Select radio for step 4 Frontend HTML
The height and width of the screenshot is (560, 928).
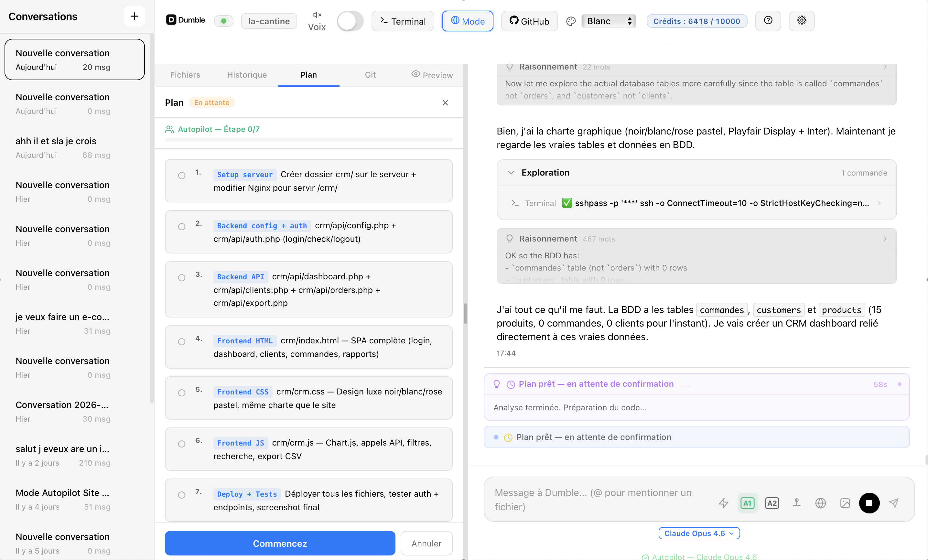[181, 341]
